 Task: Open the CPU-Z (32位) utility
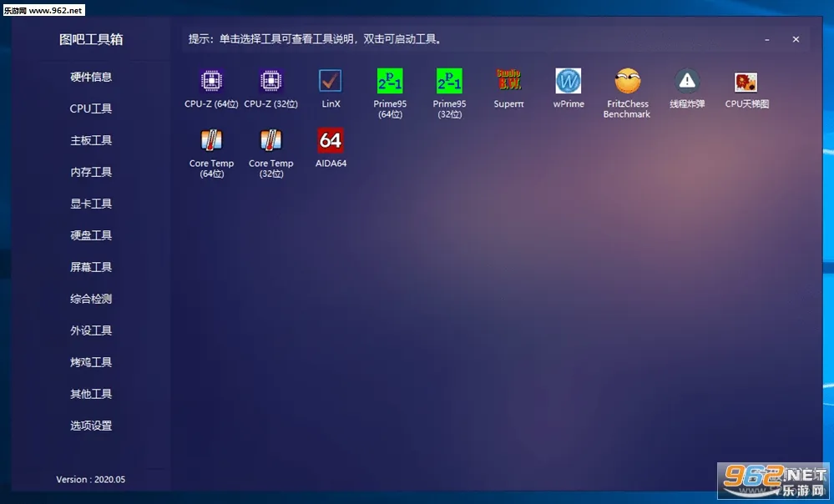click(x=270, y=90)
